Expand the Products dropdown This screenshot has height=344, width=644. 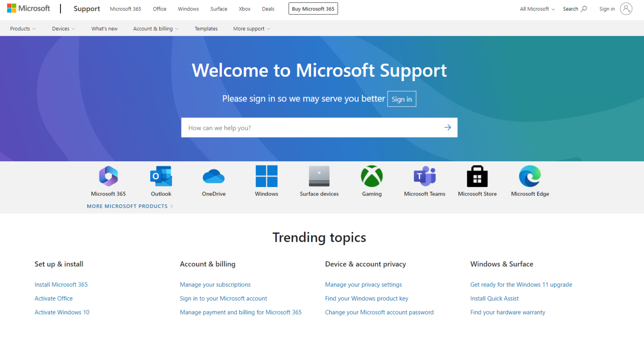click(23, 29)
